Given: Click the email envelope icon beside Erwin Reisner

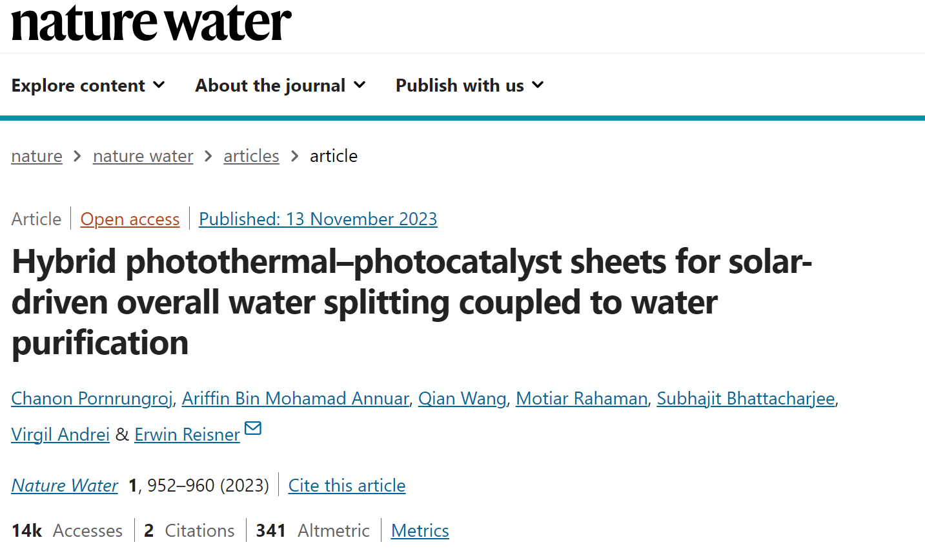Looking at the screenshot, I should click(x=253, y=428).
